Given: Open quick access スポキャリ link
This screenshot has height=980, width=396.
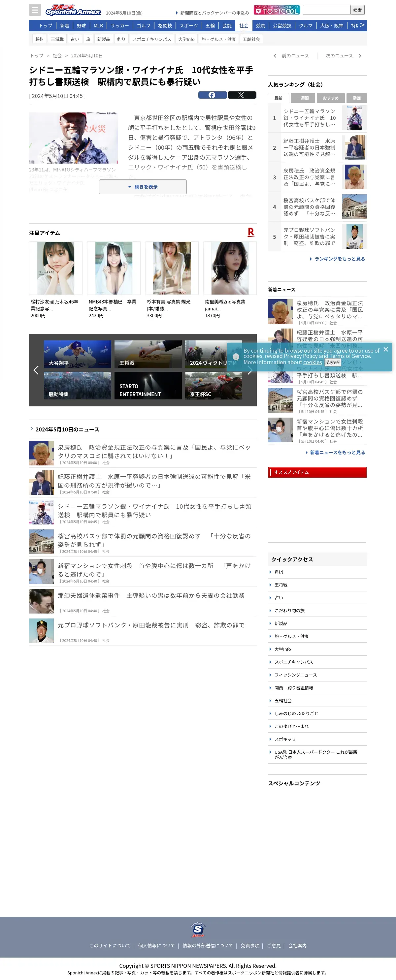Looking at the screenshot, I should point(285,739).
